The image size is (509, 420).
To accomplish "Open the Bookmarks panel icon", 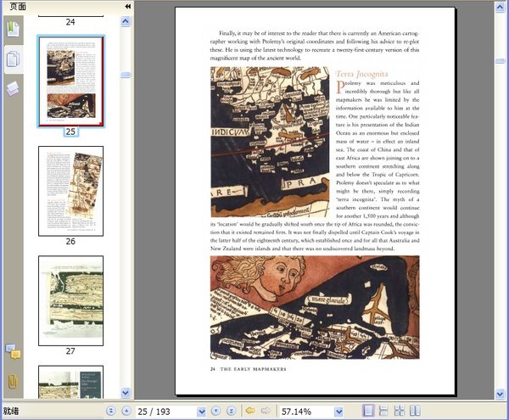I will coord(14,29).
